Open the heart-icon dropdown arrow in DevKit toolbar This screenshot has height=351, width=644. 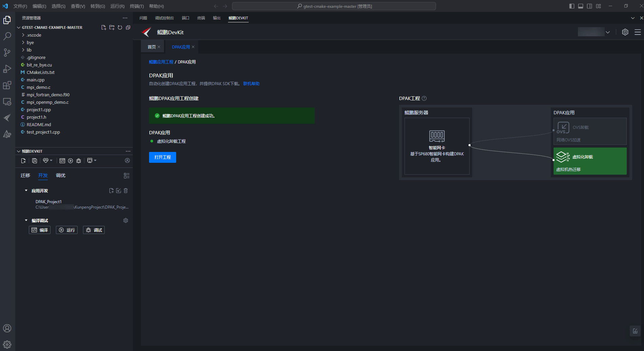pyautogui.click(x=51, y=160)
